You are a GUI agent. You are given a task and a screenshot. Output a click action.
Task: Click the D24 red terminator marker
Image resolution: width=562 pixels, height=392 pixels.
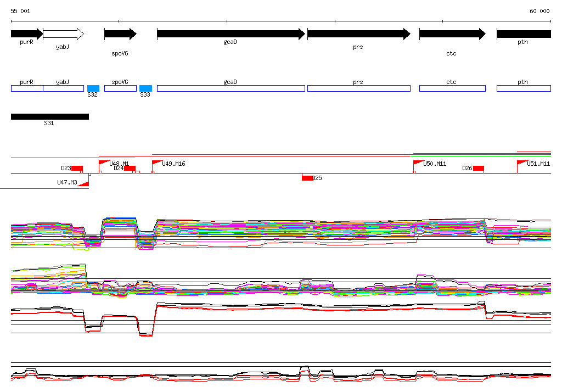(130, 169)
